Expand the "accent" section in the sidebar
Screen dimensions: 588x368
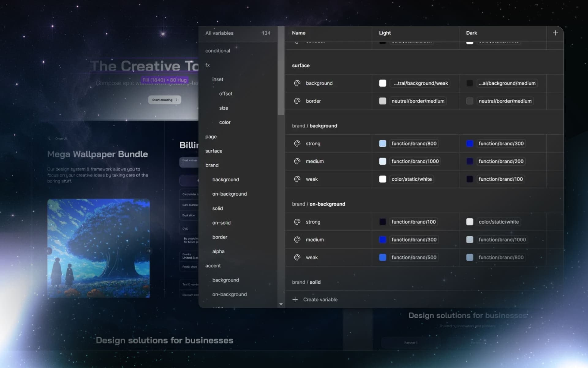pos(213,266)
